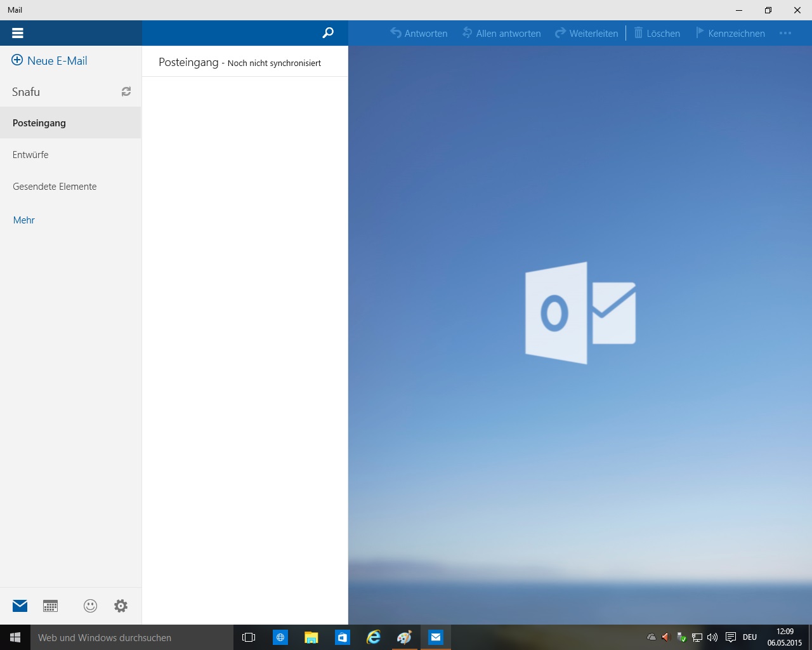Click Allen antworten
This screenshot has width=812, height=650.
[501, 33]
